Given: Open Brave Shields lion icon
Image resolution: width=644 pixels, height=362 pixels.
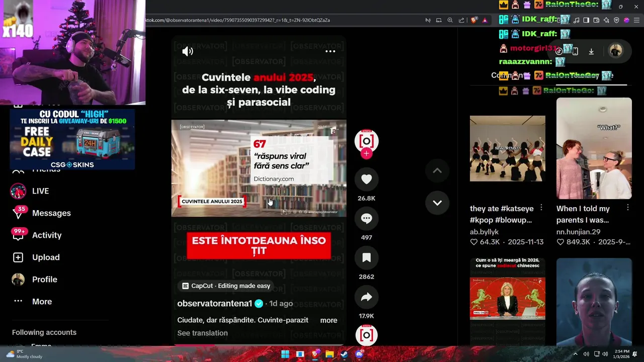Looking at the screenshot, I should coord(474,20).
